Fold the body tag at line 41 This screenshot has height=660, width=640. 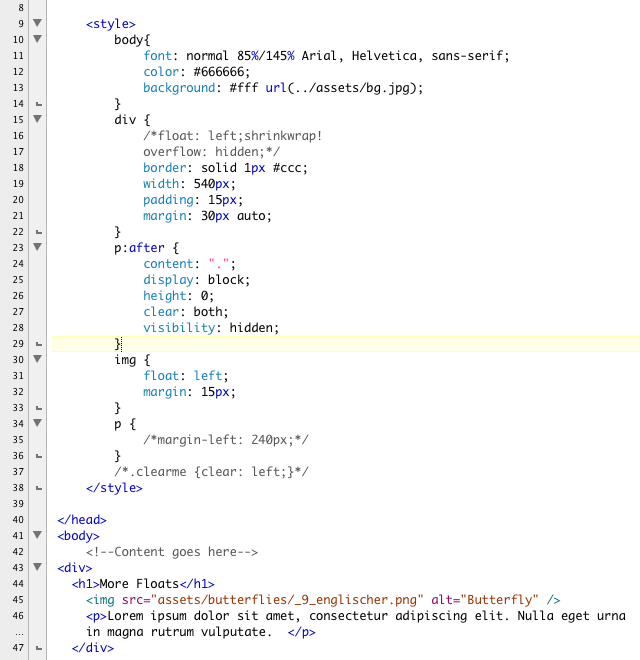38,536
